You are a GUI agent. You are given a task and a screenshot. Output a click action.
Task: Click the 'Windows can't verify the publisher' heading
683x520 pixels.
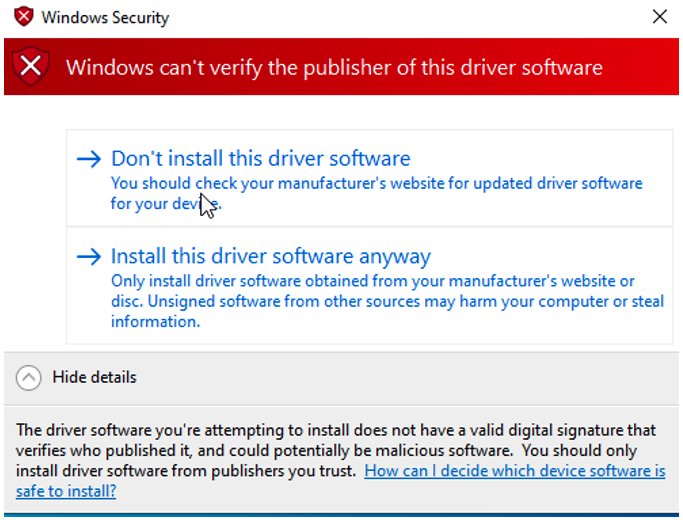coord(334,68)
